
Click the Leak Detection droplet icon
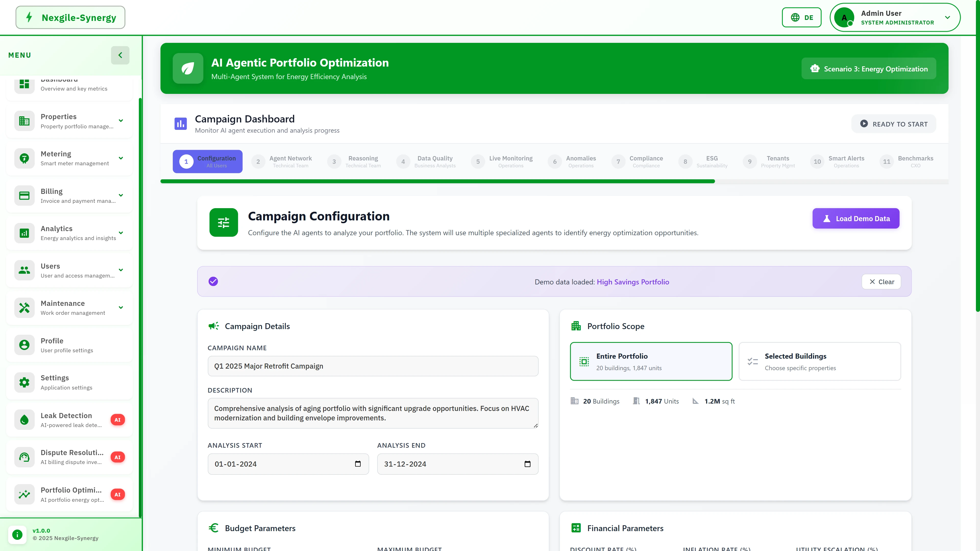pos(24,420)
